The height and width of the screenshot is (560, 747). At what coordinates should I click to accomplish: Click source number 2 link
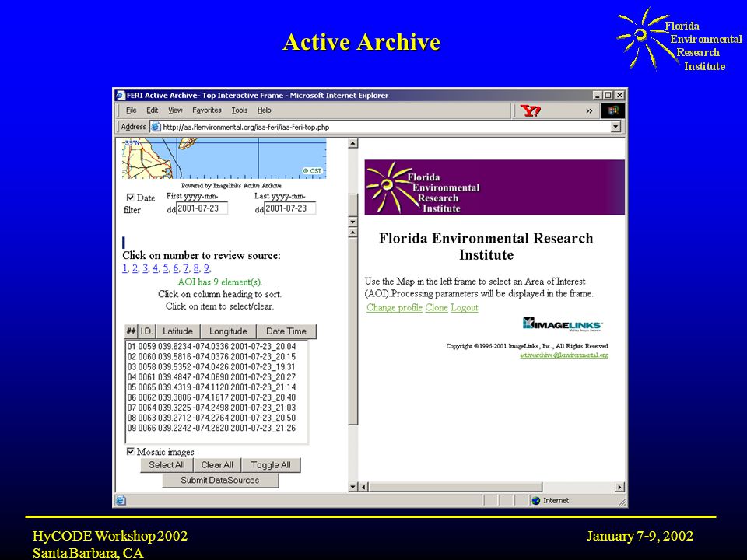tap(135, 268)
